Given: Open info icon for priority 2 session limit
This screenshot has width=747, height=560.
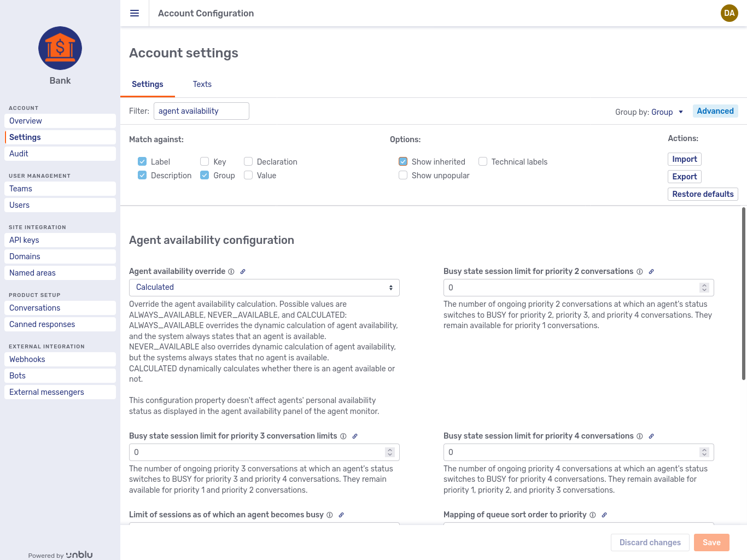Looking at the screenshot, I should pyautogui.click(x=639, y=271).
